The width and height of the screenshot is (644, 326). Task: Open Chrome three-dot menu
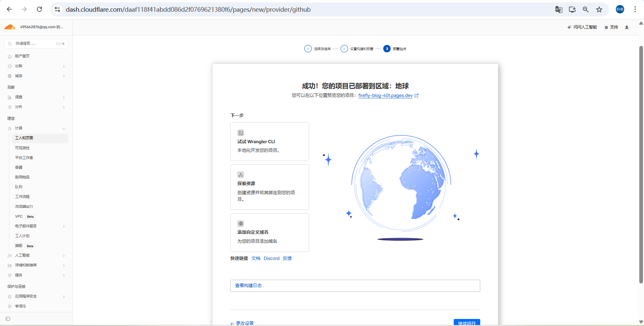pos(635,9)
